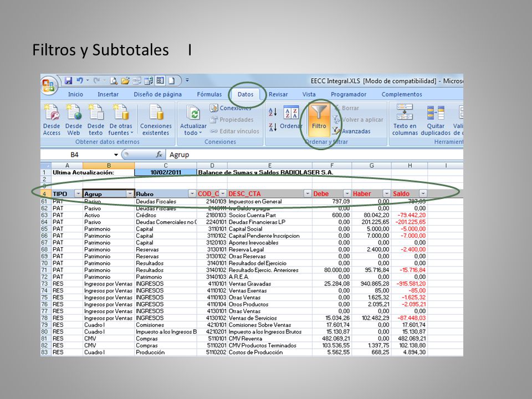Undo last action in quick access toolbar
The height and width of the screenshot is (399, 532).
click(x=79, y=81)
